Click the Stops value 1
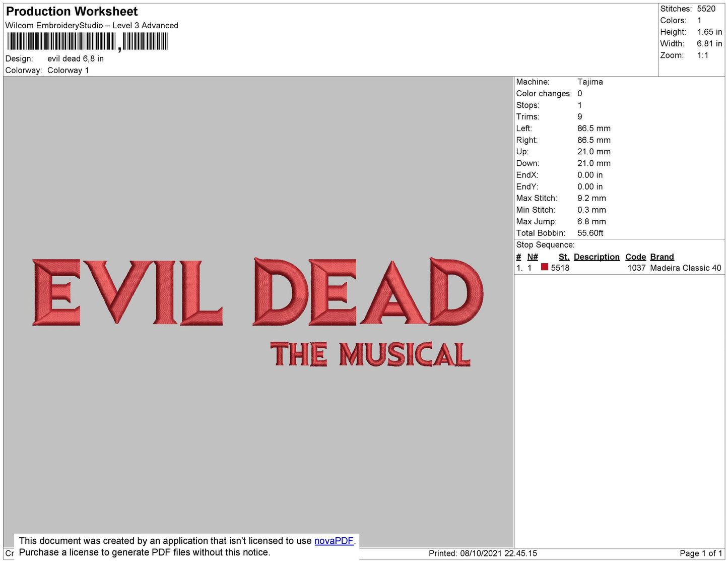 (580, 105)
